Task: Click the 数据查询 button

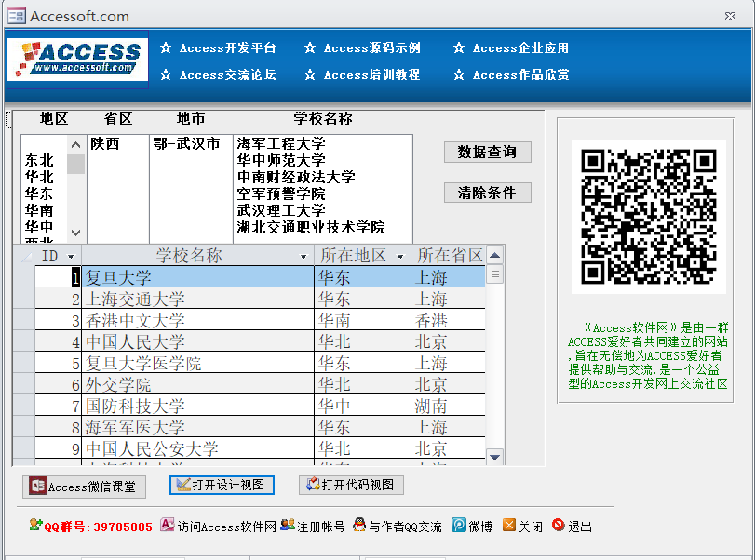Action: [487, 152]
